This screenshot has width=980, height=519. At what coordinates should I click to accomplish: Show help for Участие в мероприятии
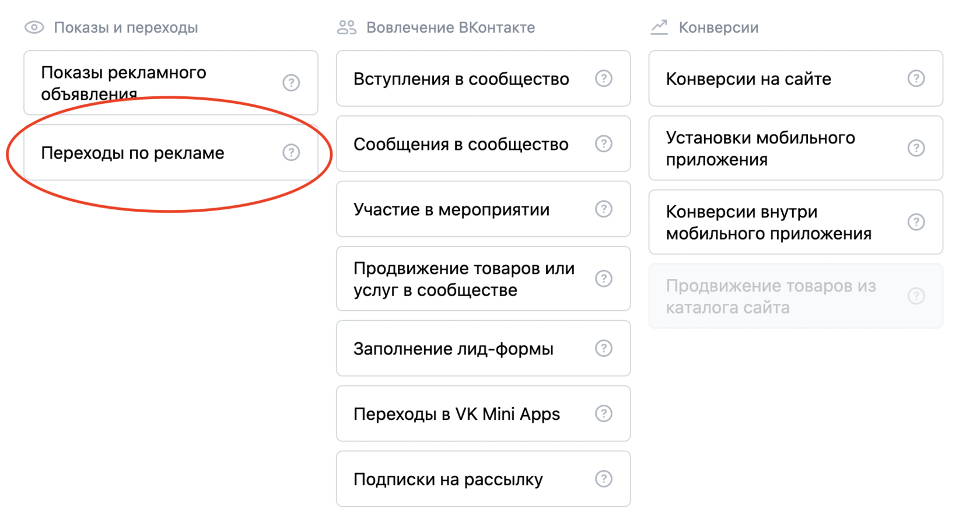[604, 209]
